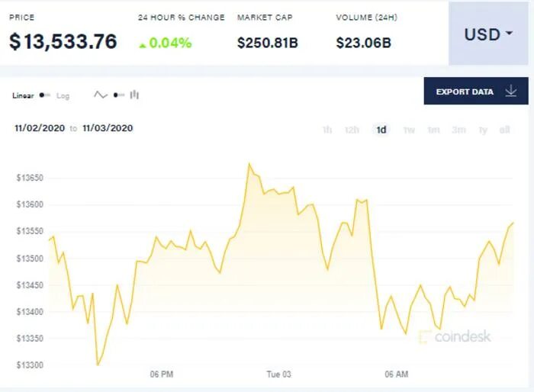This screenshot has height=392, width=534.
Task: Choose the 3m time range
Action: click(x=458, y=130)
